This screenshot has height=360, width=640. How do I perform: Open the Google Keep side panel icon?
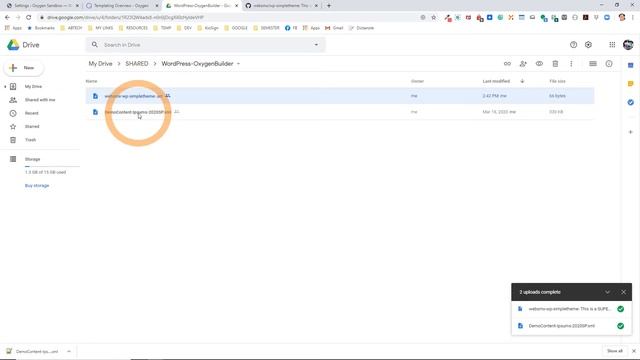pos(631,84)
